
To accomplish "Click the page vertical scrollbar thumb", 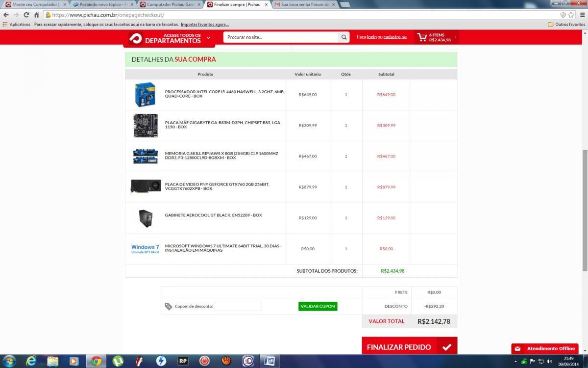I will point(585,210).
